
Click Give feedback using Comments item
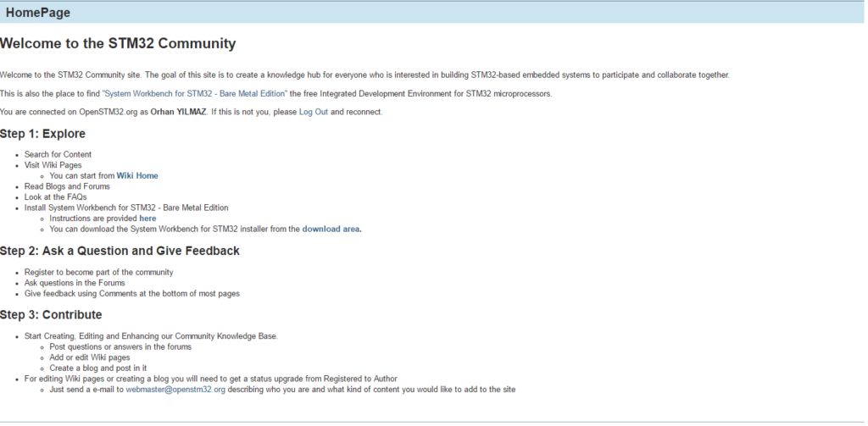pos(131,294)
